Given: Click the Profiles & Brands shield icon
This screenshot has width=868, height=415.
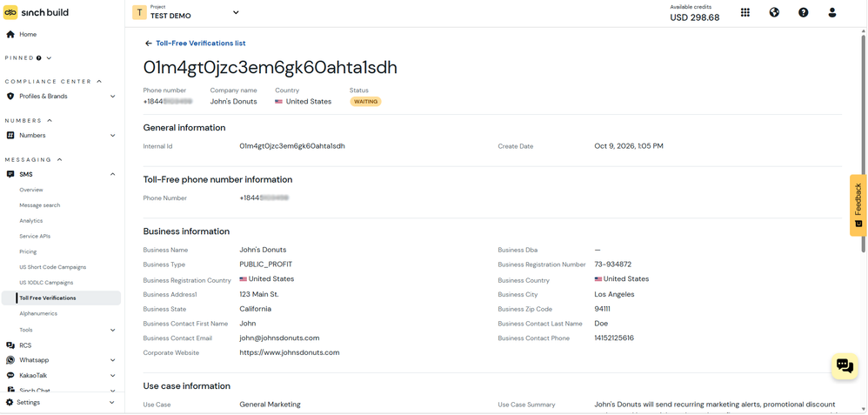Looking at the screenshot, I should click(10, 96).
